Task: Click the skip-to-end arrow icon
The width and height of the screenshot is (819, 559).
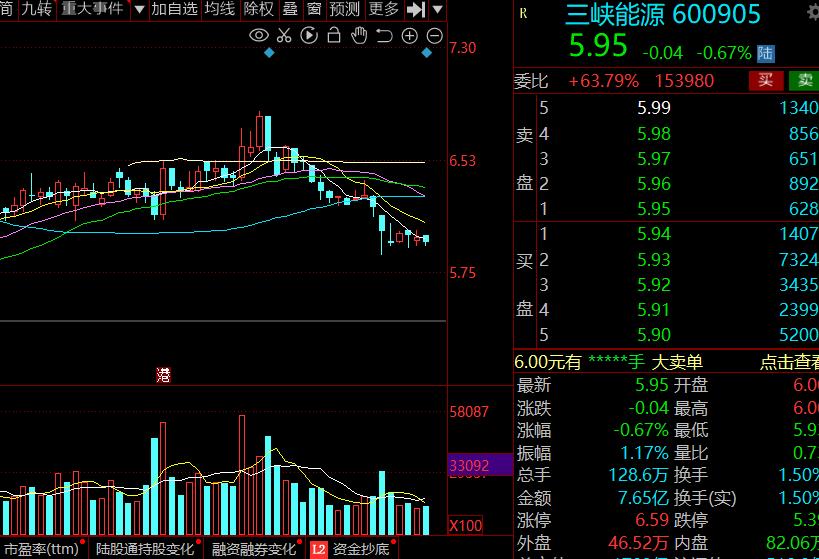Action: click(x=416, y=10)
